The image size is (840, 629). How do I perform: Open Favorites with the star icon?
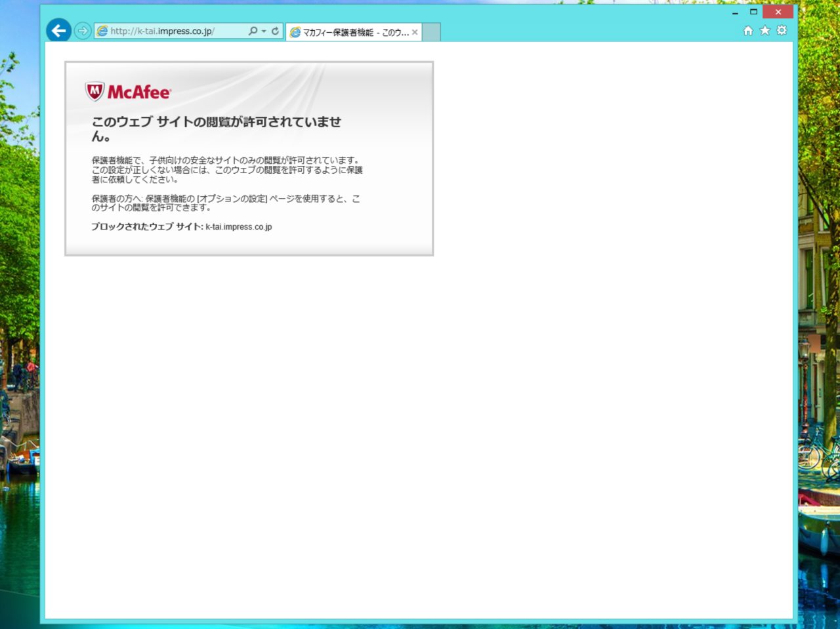point(765,30)
